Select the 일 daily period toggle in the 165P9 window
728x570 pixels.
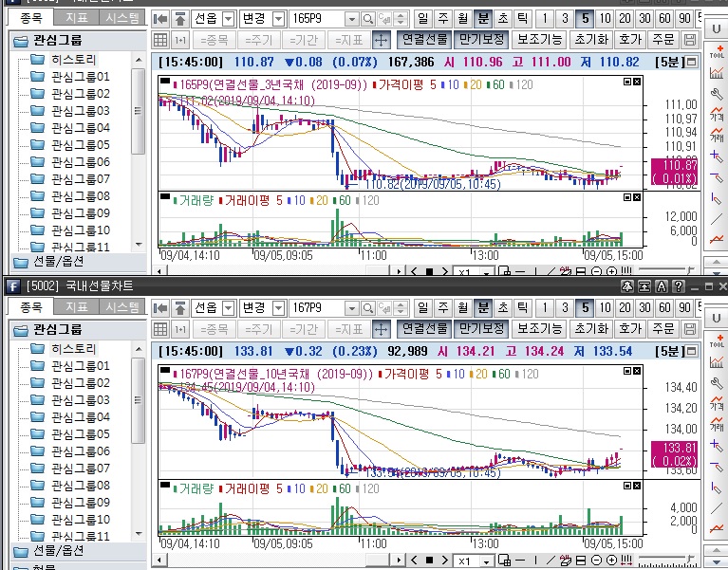(423, 19)
